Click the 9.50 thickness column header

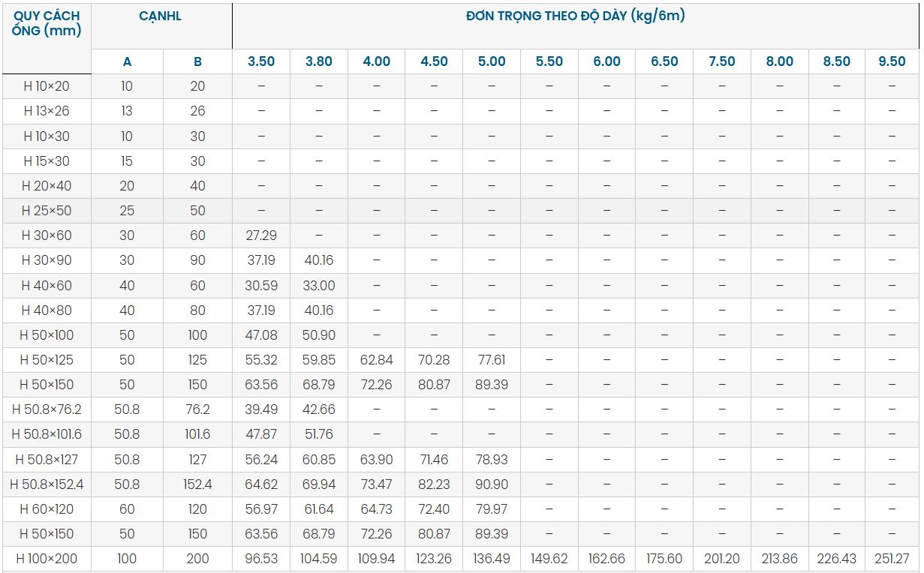[892, 61]
